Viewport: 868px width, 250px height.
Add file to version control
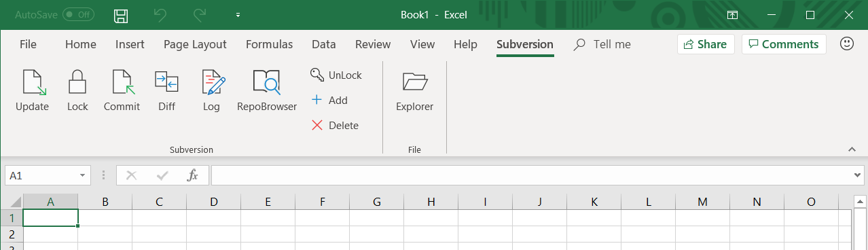point(329,100)
